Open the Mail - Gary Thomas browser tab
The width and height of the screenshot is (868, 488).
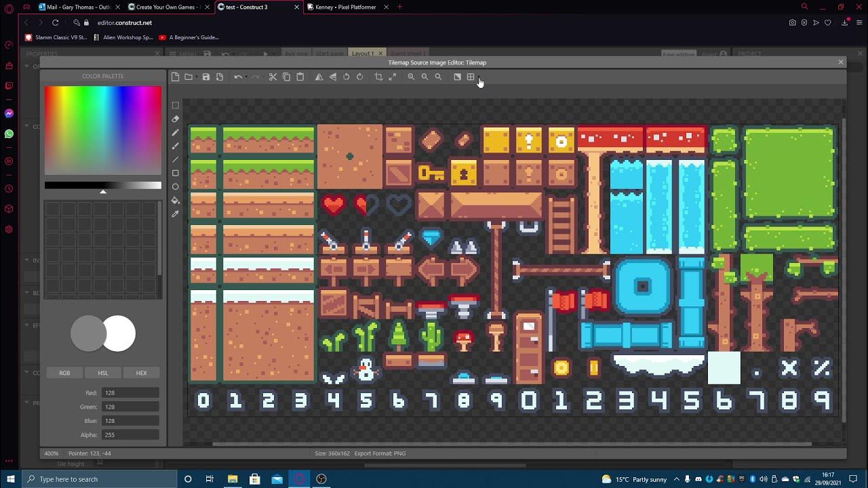click(79, 7)
